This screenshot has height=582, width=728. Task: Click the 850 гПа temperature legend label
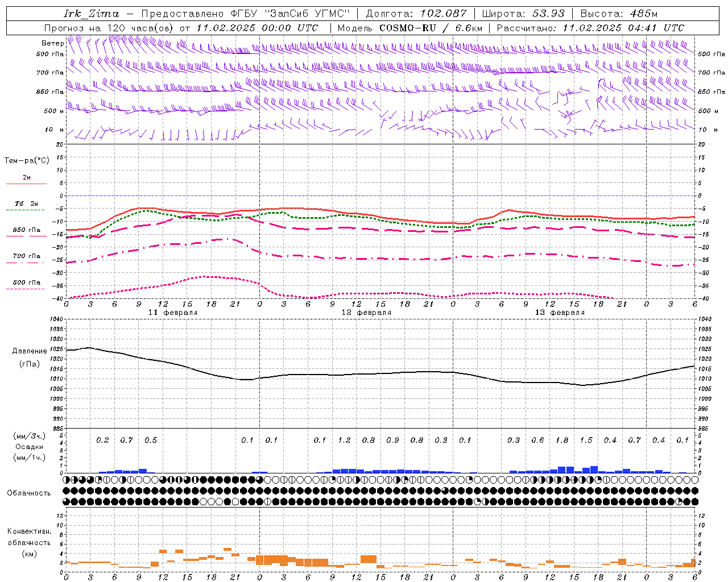(x=27, y=230)
